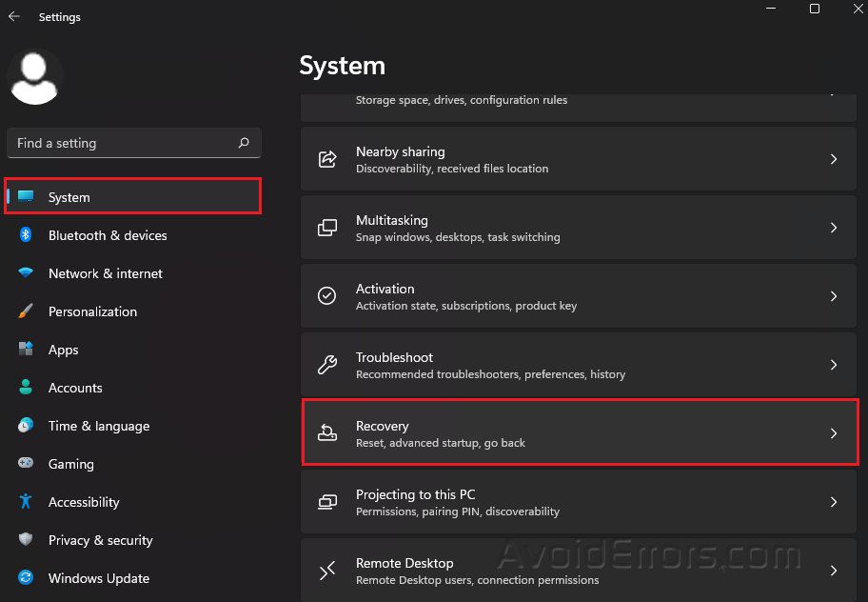The image size is (868, 602).
Task: Click the Windows Update refresh icon
Action: tap(27, 578)
